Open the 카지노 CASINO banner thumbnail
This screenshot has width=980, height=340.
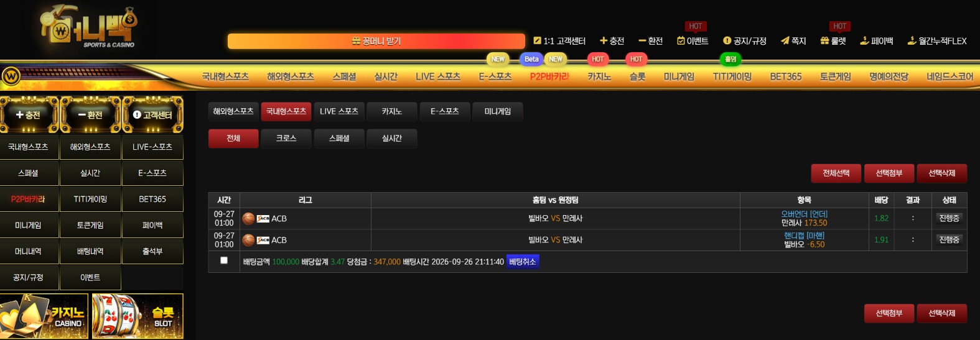[x=44, y=316]
